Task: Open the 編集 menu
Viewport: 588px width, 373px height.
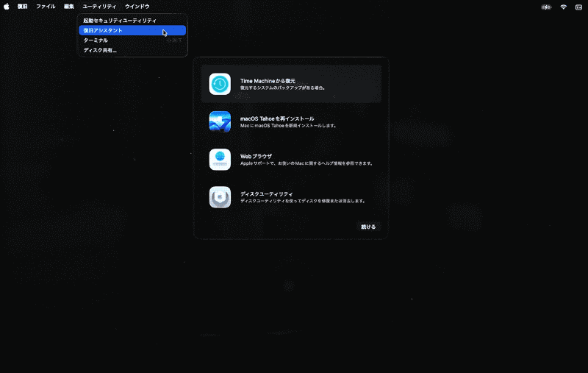Action: (x=69, y=7)
